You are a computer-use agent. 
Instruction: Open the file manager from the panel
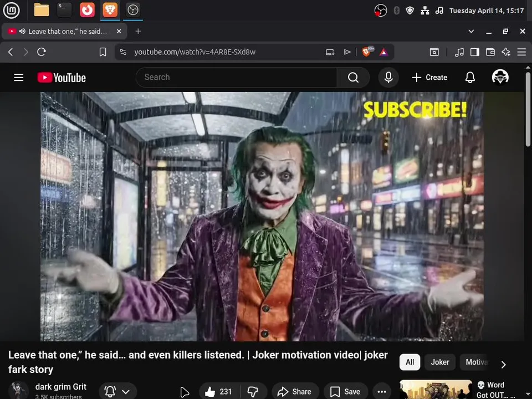[42, 10]
